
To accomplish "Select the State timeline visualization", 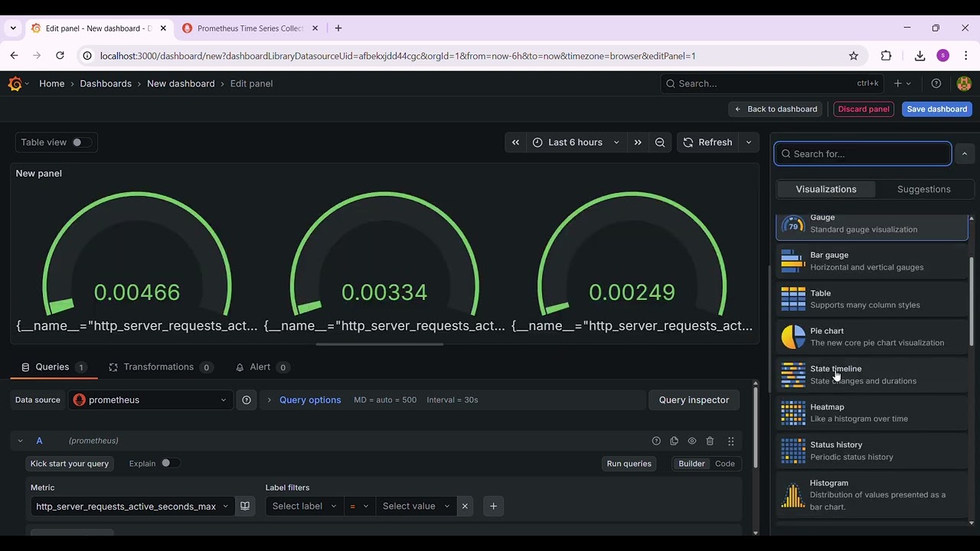I will tap(872, 374).
